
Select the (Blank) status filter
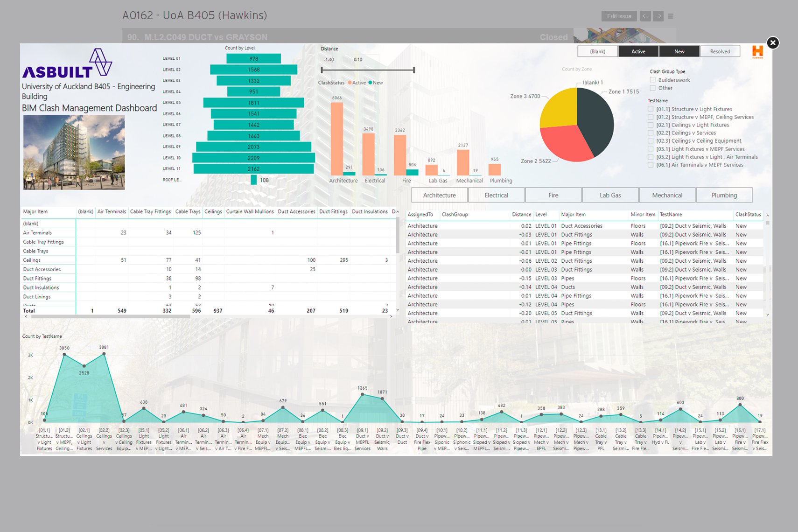(597, 51)
